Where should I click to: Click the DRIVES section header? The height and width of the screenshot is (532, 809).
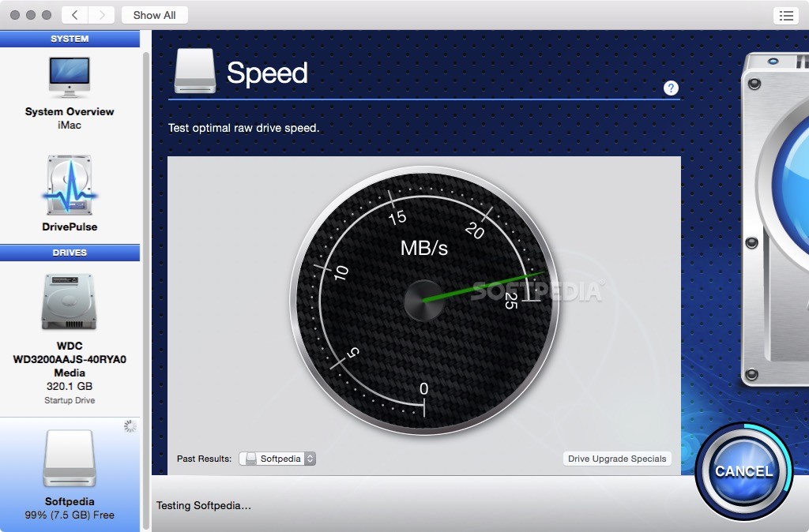coord(70,253)
